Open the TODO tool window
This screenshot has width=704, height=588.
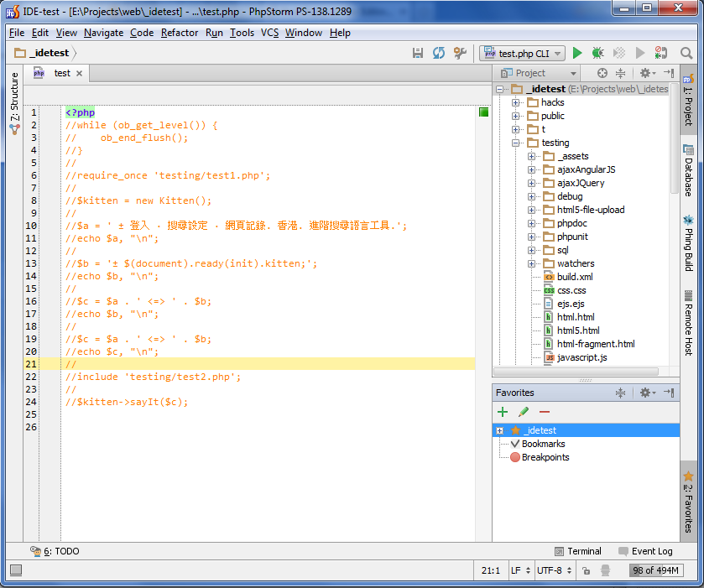[55, 551]
